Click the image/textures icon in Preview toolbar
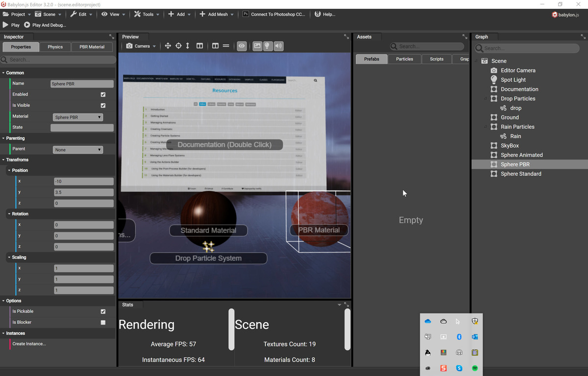588x376 pixels. (257, 46)
